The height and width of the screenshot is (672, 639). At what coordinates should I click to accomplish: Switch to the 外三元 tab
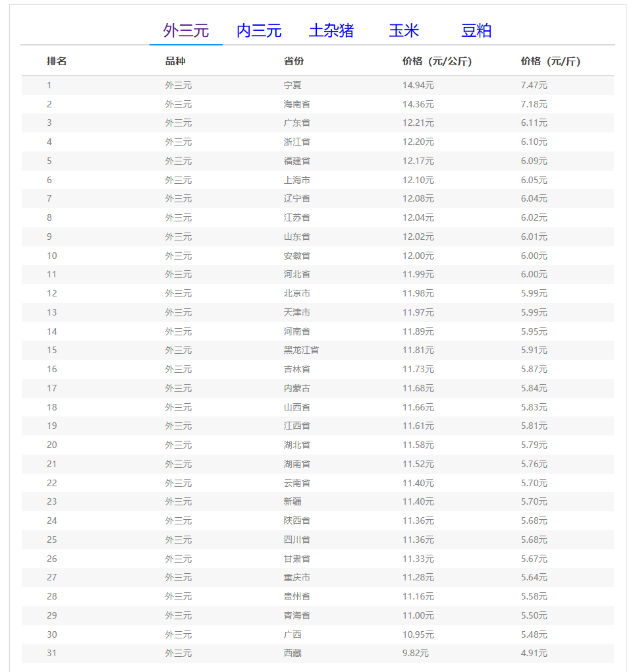186,31
